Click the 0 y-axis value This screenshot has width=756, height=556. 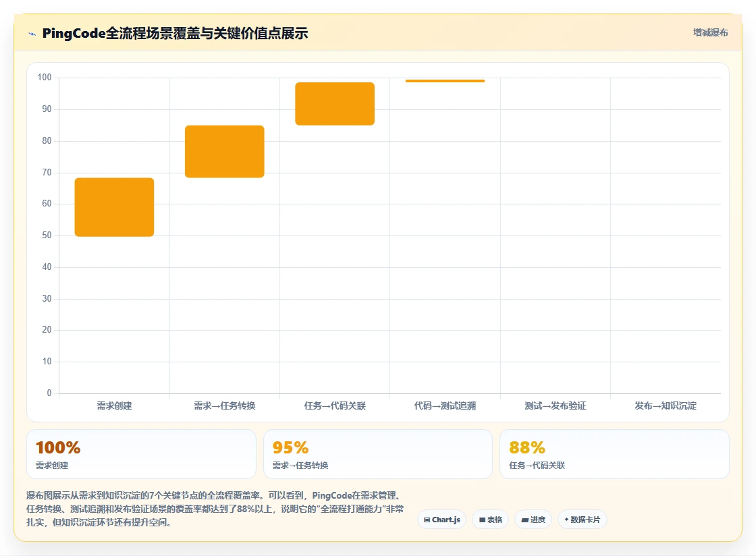coord(49,393)
